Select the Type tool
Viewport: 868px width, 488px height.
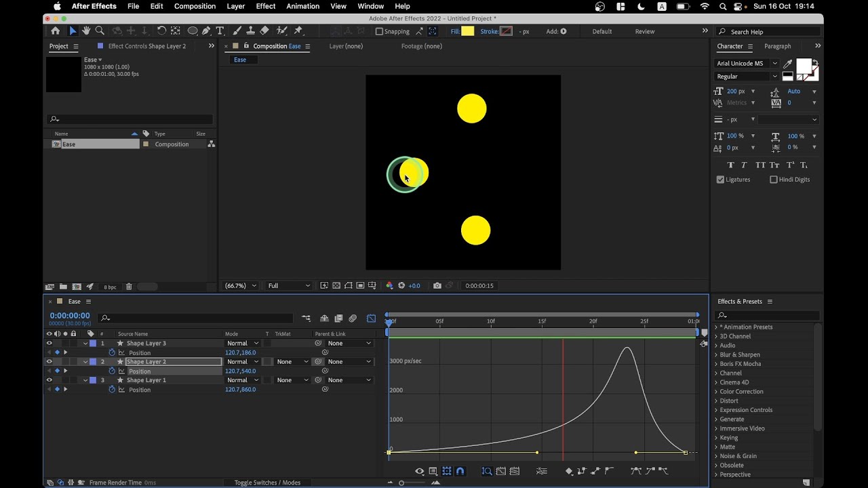pos(220,31)
